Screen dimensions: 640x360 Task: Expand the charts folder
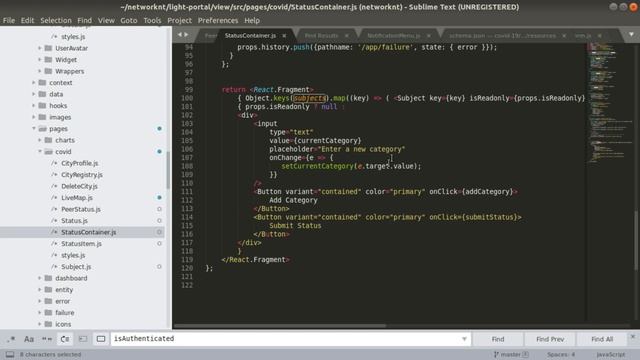tap(40, 140)
